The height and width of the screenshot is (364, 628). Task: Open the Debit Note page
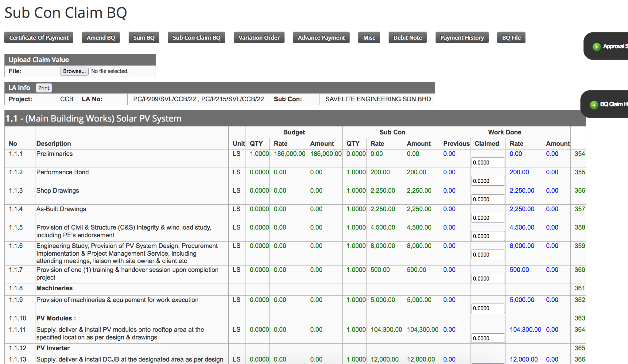(407, 37)
